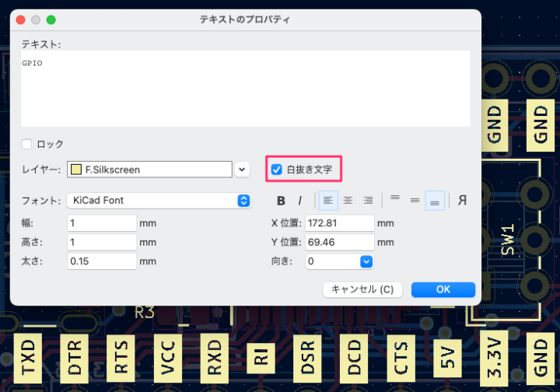Toggle italic text formatting
Image resolution: width=560 pixels, height=392 pixels.
pyautogui.click(x=300, y=201)
